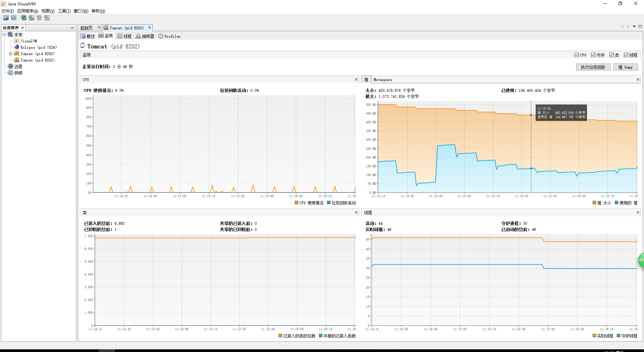The height and width of the screenshot is (352, 644).
Task: Click the heap chart marker at 11:15:34
Action: [x=531, y=115]
